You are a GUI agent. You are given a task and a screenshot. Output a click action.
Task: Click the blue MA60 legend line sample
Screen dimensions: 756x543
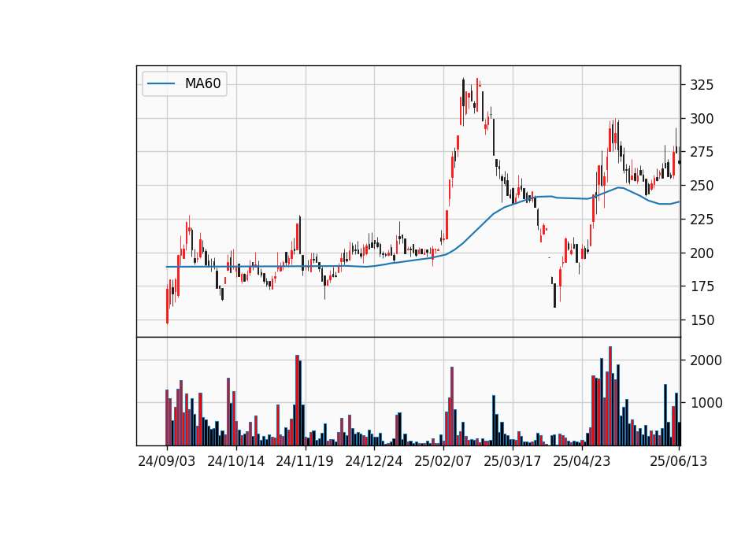pyautogui.click(x=161, y=84)
